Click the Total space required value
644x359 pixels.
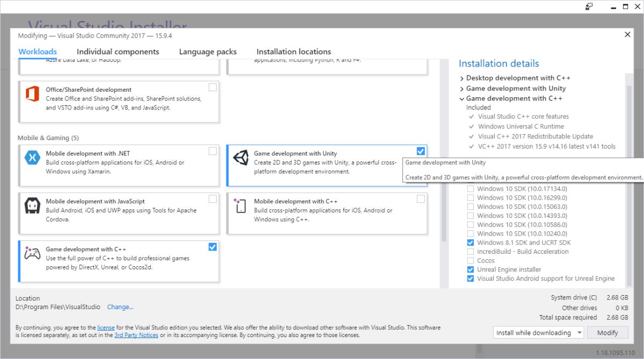pyautogui.click(x=617, y=317)
